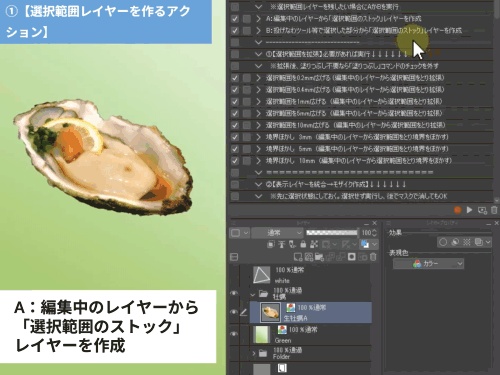
Task: Expand the 境界ぼかし 5mm action
Action: click(x=259, y=149)
